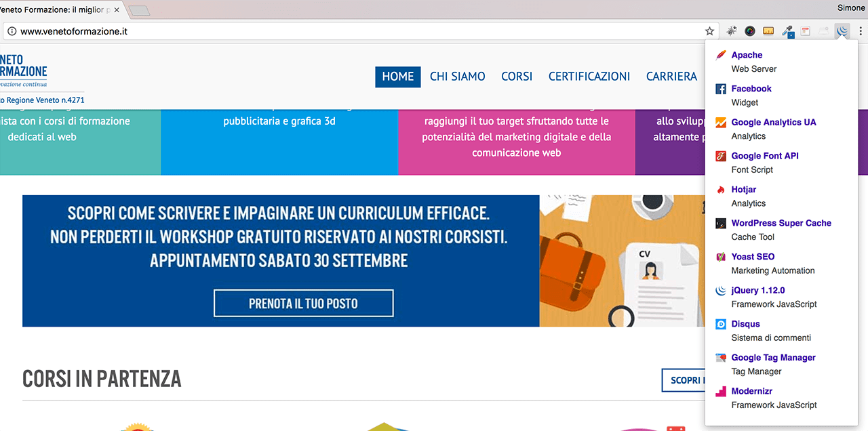Click the pink digital marketing course tile
Viewport: 868px width, 431px height.
517,141
